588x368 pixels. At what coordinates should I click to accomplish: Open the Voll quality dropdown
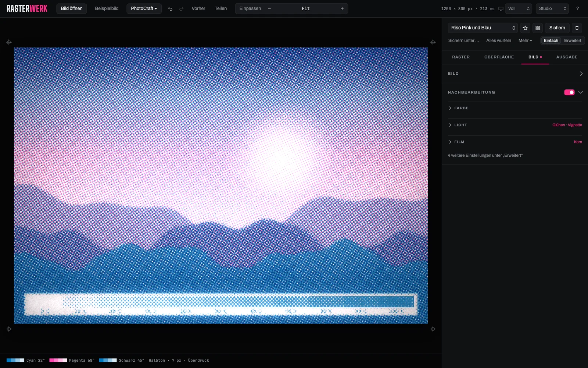[519, 8]
